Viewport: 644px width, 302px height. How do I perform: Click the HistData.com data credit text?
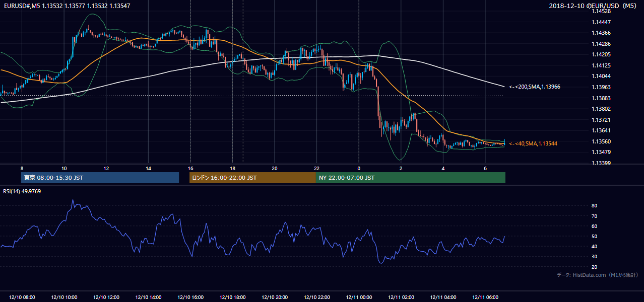coord(598,275)
